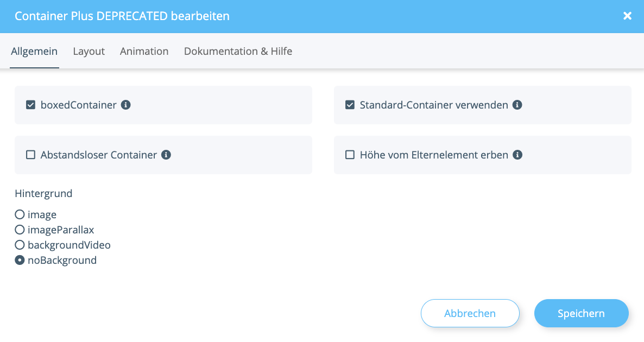Pick backgroundVideo as background
Image resolution: width=644 pixels, height=342 pixels.
[20, 245]
